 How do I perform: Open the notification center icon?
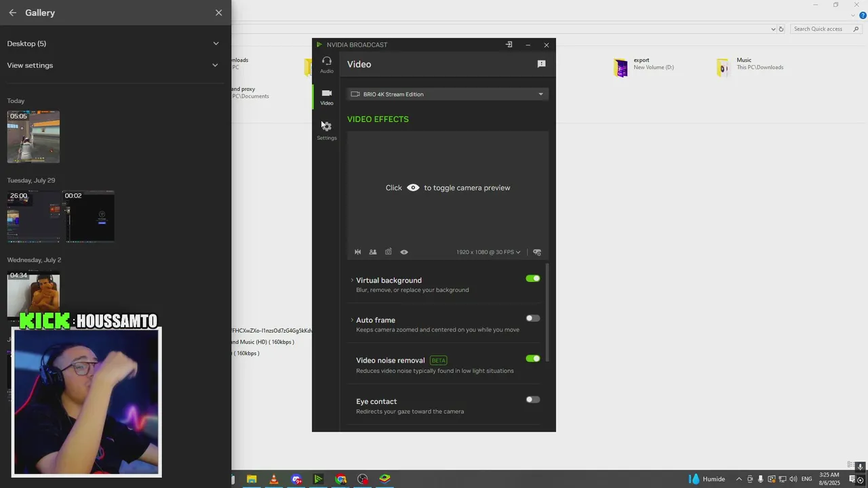point(852,479)
